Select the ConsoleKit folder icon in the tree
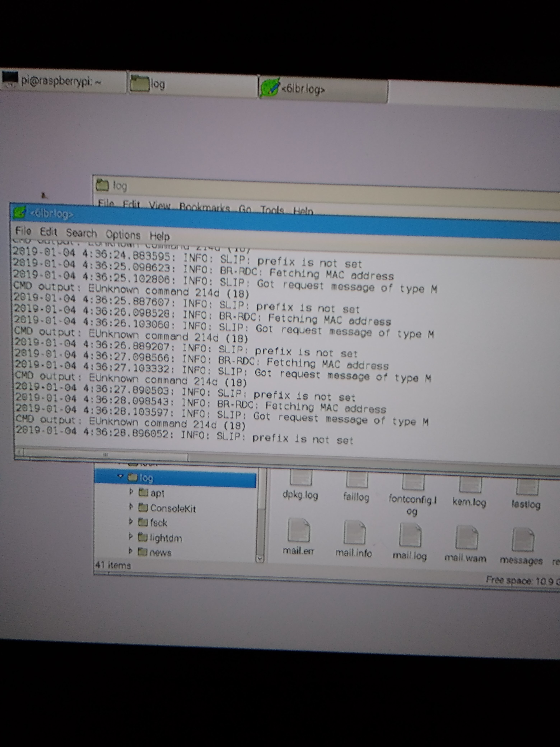Screen dimensions: 560x747 (x=143, y=507)
